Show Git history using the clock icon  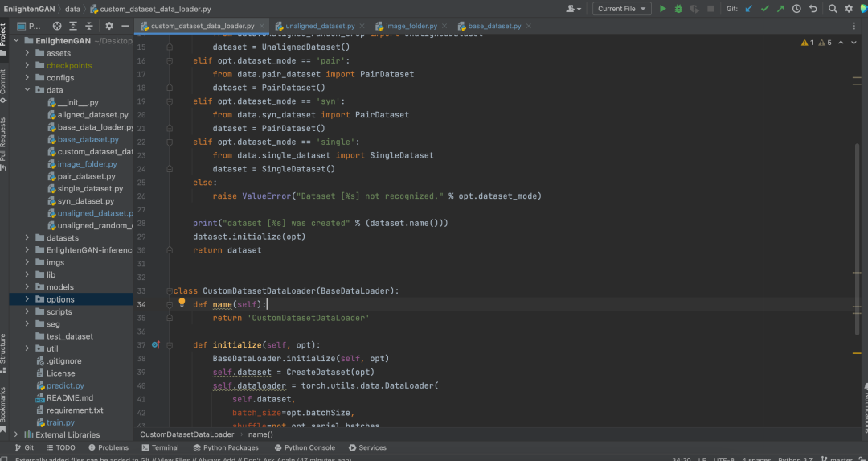coord(796,9)
